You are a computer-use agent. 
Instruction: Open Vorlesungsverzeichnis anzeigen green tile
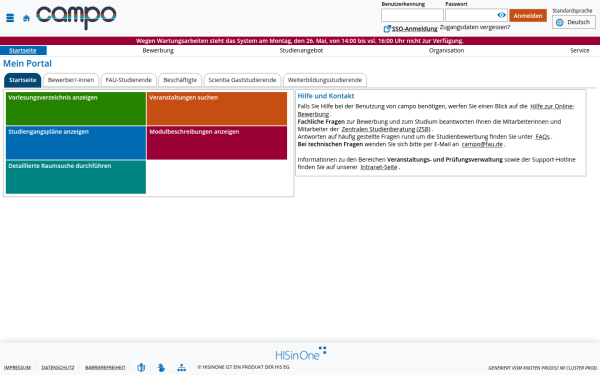click(76, 108)
